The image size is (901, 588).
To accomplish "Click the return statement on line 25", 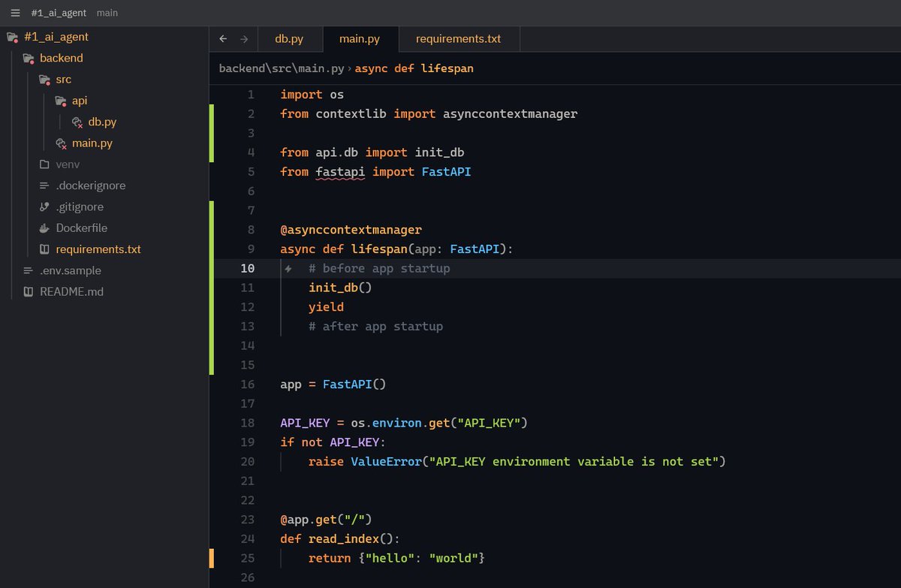I will (x=397, y=559).
